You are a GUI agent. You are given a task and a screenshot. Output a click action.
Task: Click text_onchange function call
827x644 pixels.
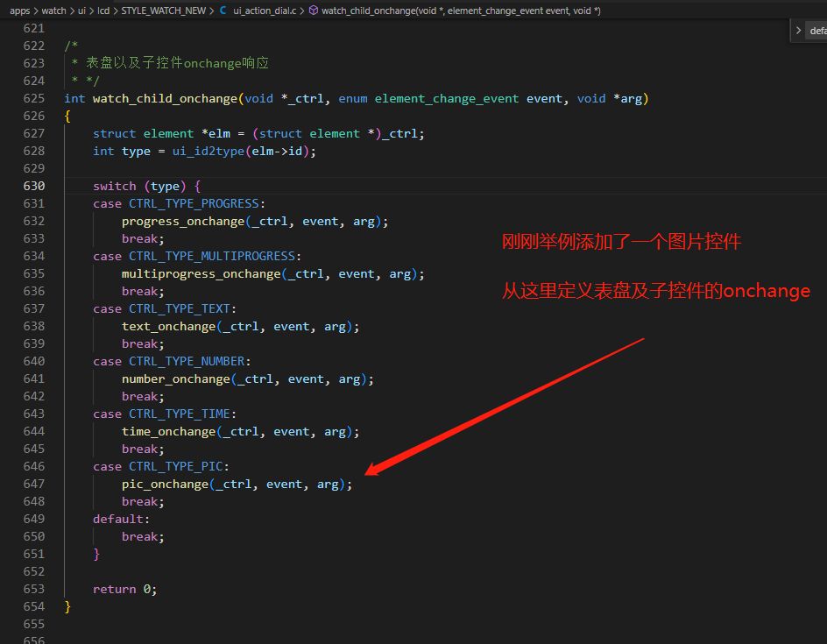tap(169, 327)
